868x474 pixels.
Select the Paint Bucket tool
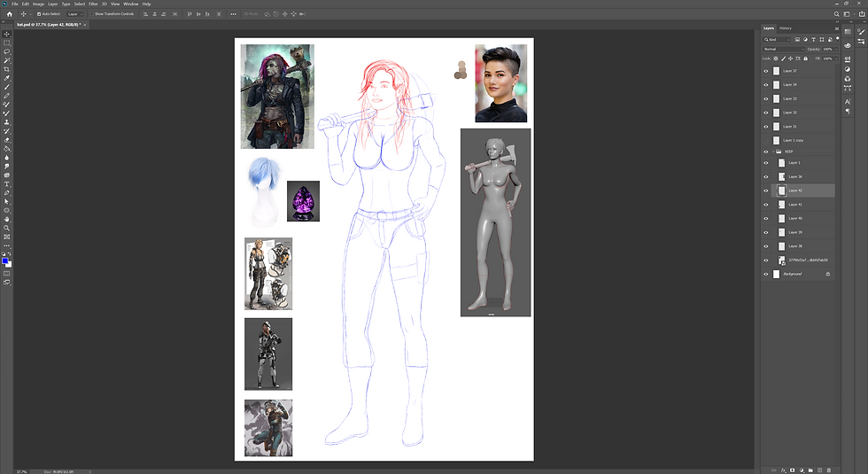tap(7, 149)
